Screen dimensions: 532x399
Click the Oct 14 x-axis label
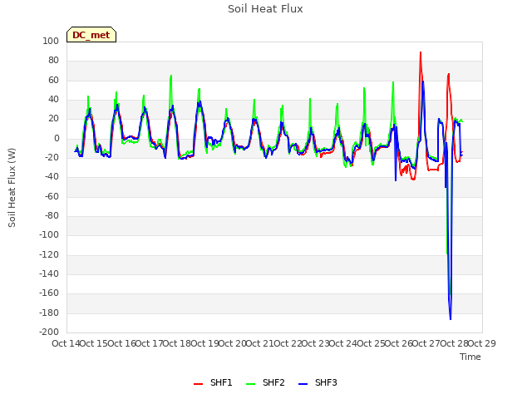click(x=66, y=343)
